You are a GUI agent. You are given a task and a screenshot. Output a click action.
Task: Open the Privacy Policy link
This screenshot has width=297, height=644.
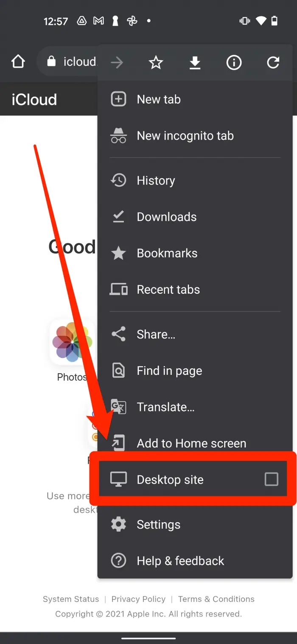coord(138,599)
